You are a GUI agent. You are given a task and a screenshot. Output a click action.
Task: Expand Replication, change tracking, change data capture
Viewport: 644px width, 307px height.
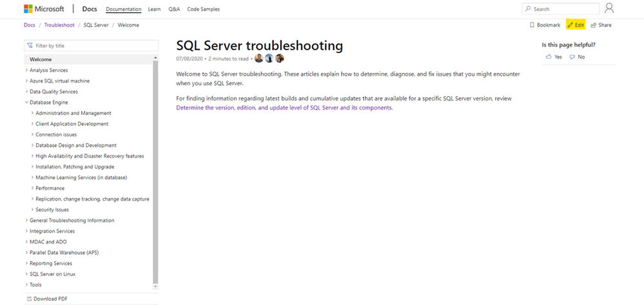[32, 199]
